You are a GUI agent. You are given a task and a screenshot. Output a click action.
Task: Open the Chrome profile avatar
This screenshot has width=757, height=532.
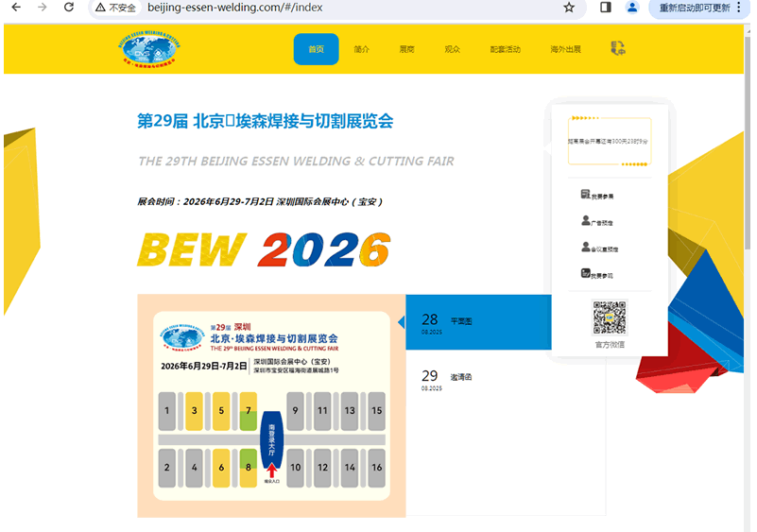(632, 8)
